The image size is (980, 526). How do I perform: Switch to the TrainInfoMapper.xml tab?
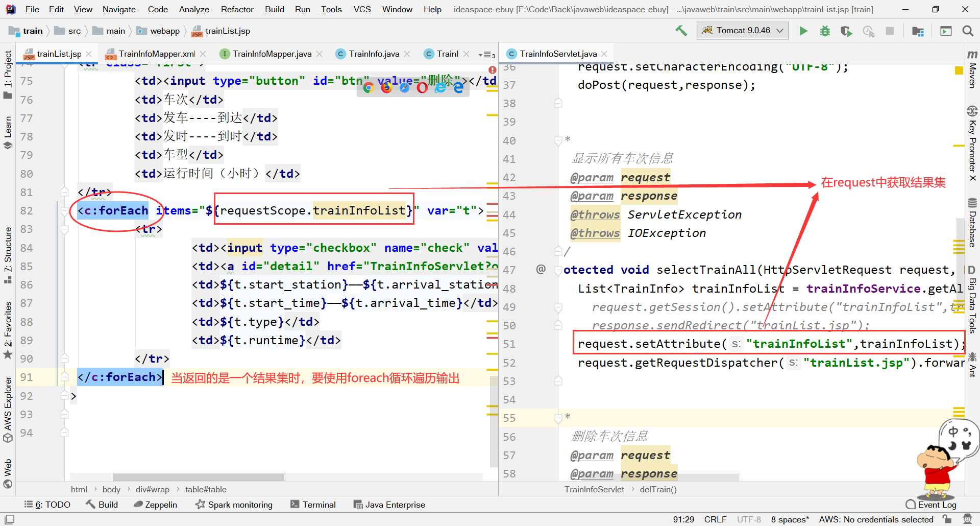point(157,54)
